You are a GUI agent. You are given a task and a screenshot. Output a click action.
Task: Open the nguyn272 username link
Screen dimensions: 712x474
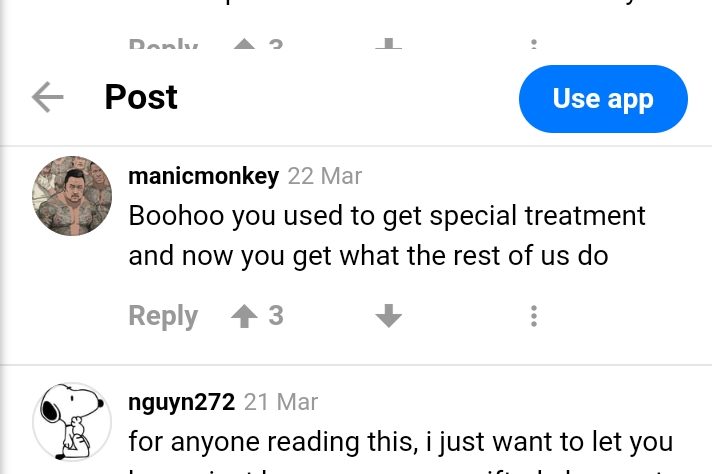(x=182, y=402)
